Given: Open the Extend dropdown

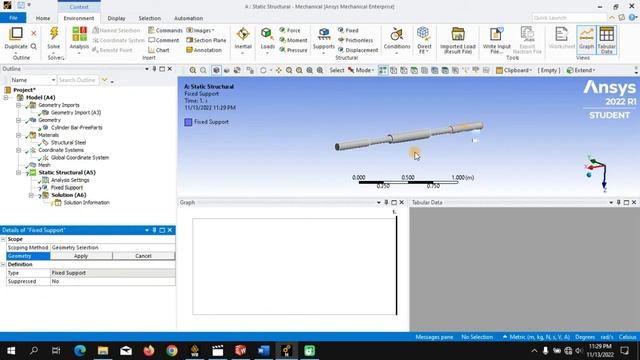Looking at the screenshot, I should pos(581,70).
